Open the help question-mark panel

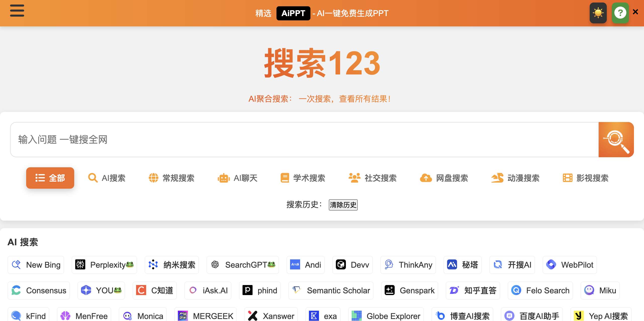pos(620,12)
